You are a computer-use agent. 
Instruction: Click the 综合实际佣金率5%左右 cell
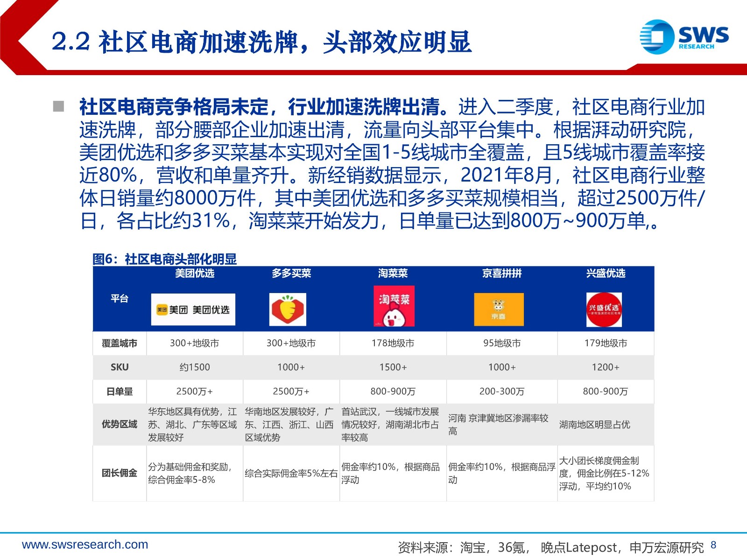pyautogui.click(x=291, y=473)
